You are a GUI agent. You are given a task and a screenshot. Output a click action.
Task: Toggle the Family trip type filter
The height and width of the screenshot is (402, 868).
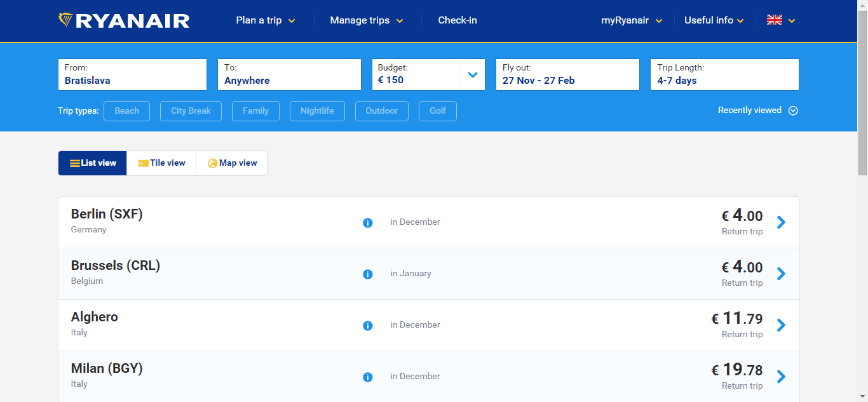[255, 111]
